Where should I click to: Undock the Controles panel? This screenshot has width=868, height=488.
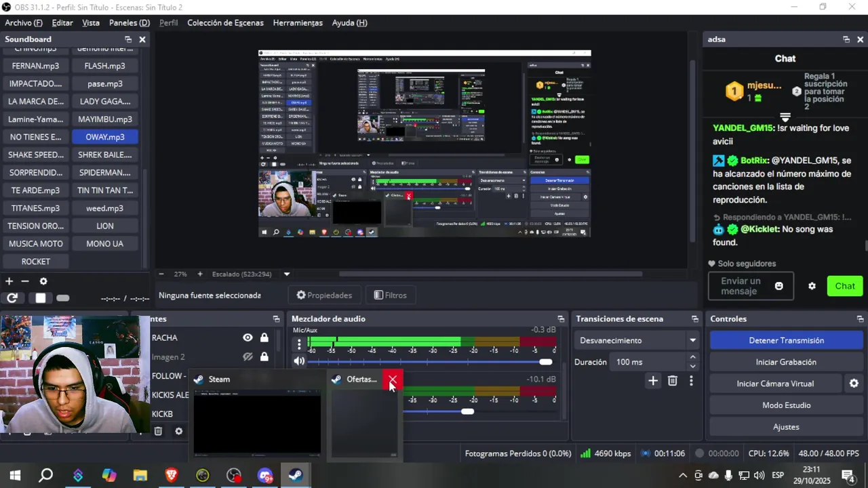[860, 319]
